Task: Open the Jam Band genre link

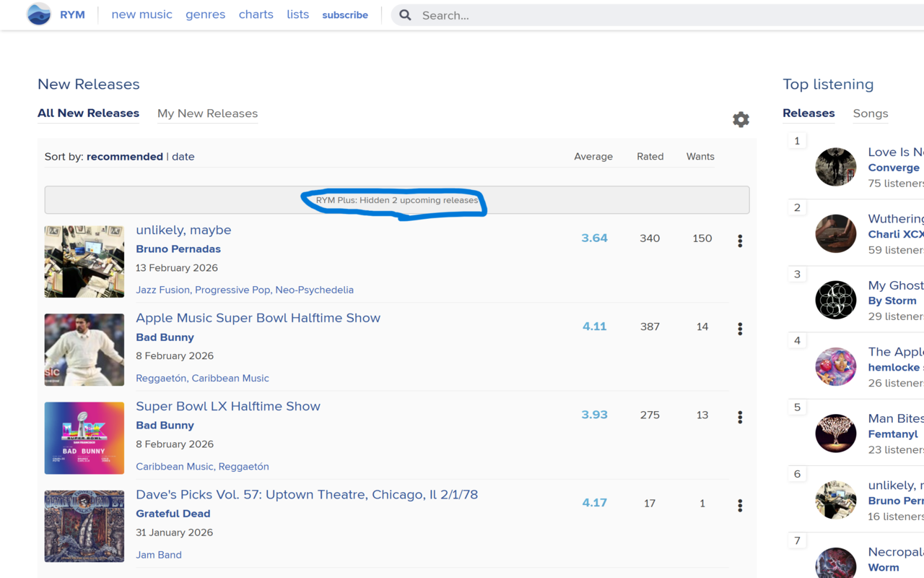Action: point(159,555)
